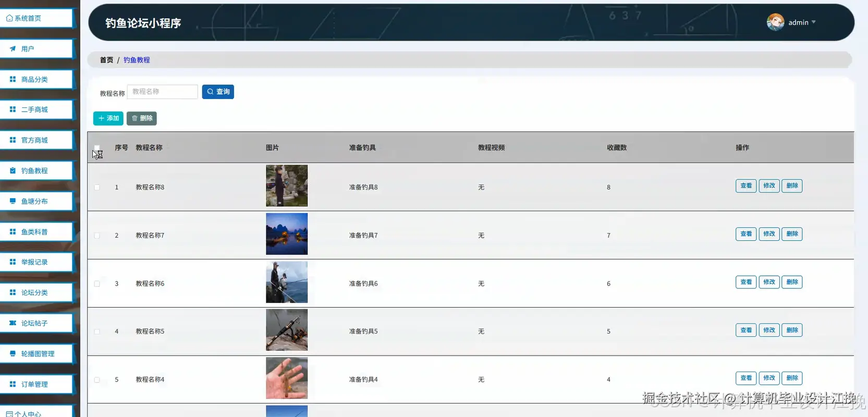Toggle the select-all checkbox in table header
Viewport: 868px width, 417px height.
(x=97, y=148)
